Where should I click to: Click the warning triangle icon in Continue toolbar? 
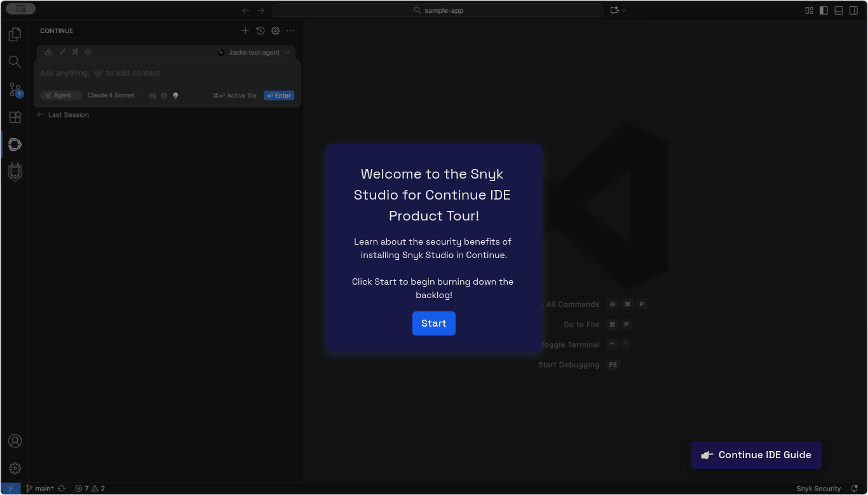[48, 52]
